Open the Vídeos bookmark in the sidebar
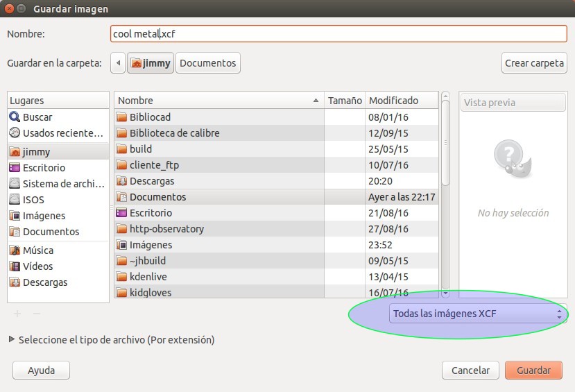The image size is (575, 392). [x=37, y=266]
